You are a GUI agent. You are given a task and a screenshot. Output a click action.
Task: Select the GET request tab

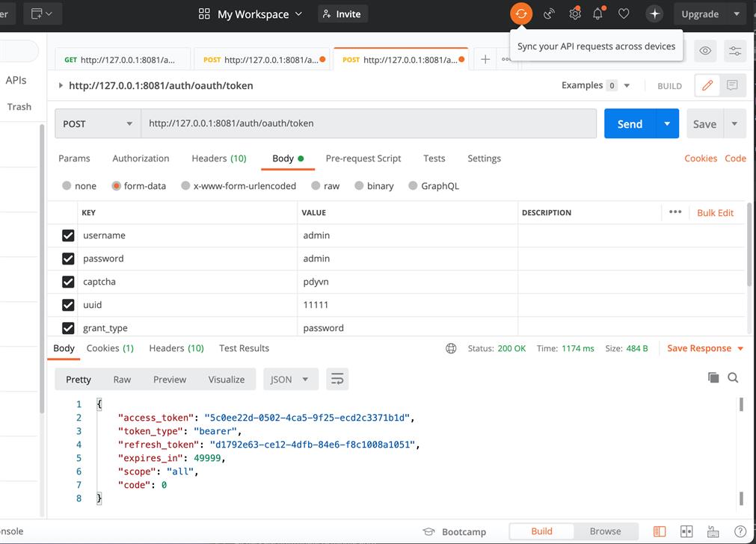coord(123,60)
